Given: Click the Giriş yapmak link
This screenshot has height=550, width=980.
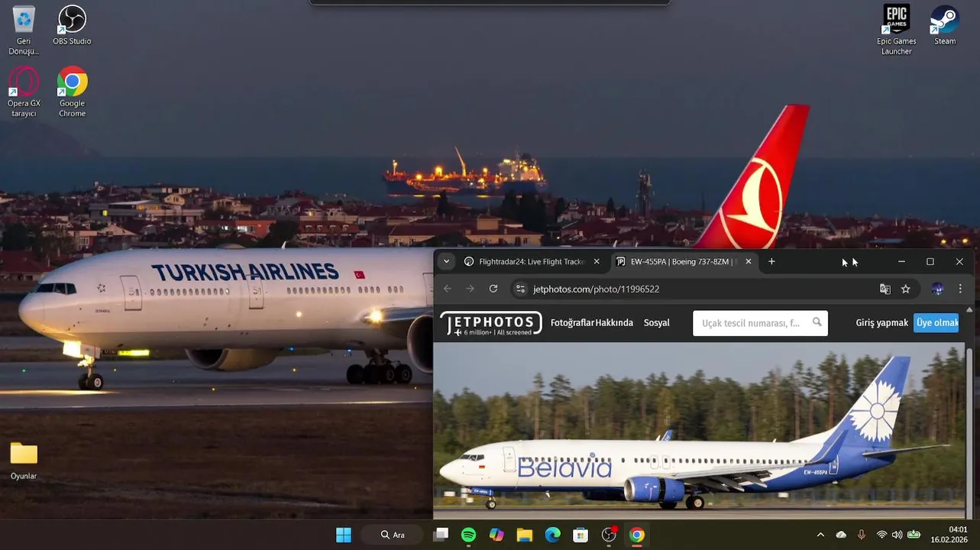Looking at the screenshot, I should [881, 323].
